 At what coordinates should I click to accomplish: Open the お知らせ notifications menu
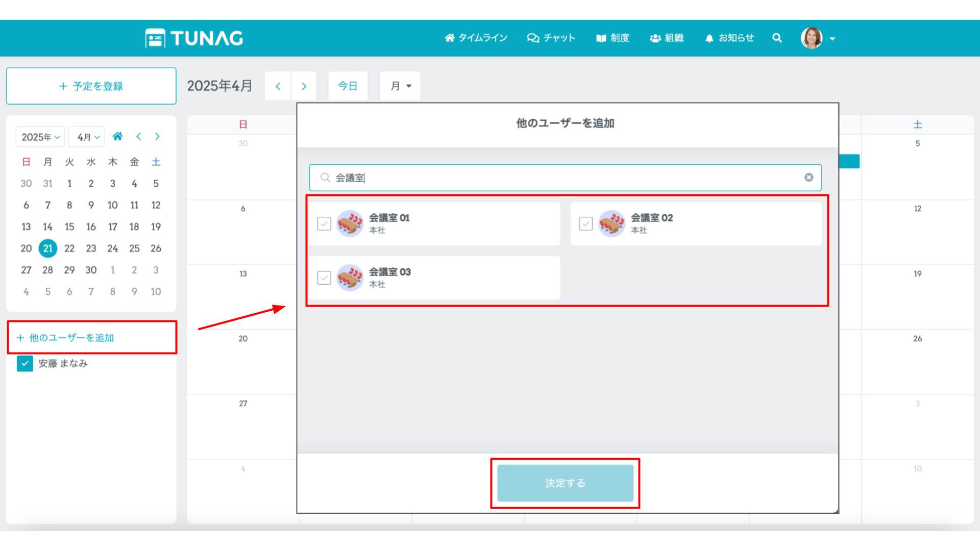pos(729,38)
